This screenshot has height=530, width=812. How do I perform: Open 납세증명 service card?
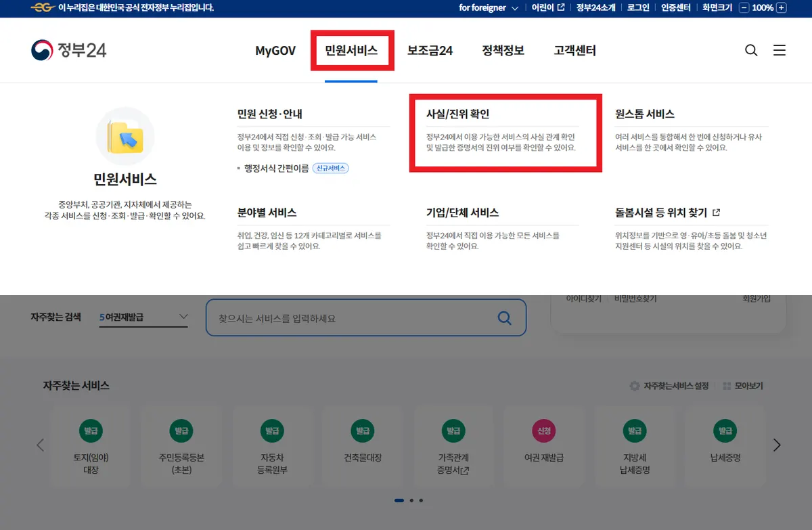725,446
